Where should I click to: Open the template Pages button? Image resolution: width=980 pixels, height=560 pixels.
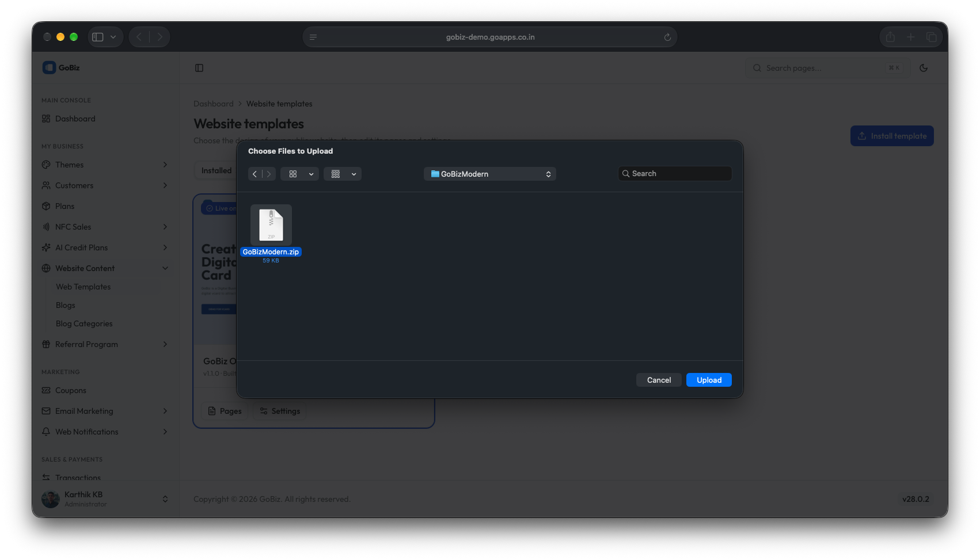click(225, 411)
